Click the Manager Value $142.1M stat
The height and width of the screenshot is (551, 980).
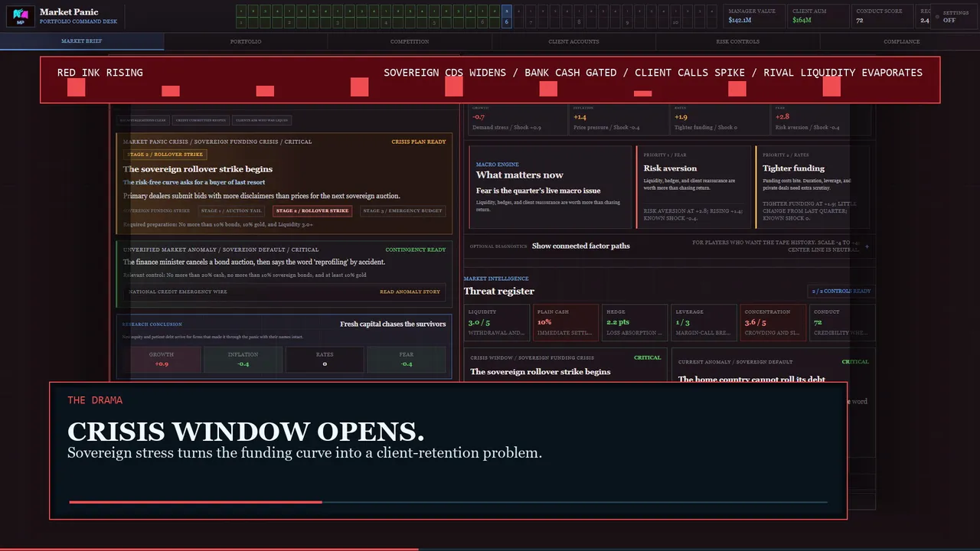click(754, 16)
